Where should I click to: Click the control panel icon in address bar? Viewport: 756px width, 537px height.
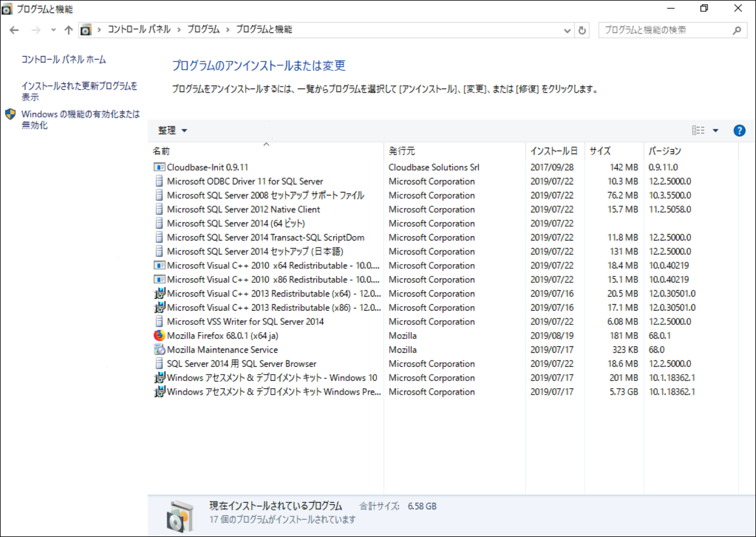coord(86,30)
